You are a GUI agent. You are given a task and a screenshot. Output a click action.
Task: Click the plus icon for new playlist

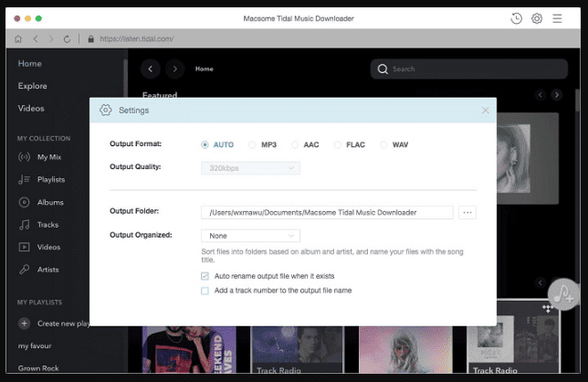pos(25,324)
